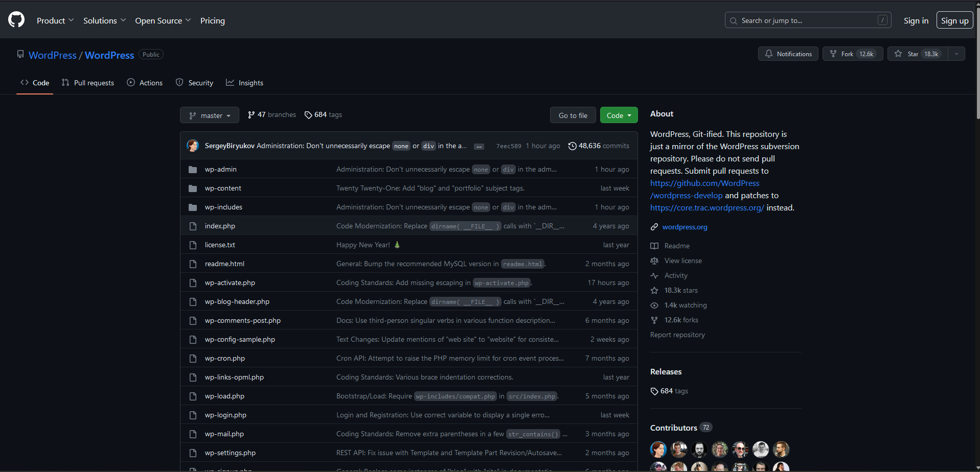The width and height of the screenshot is (980, 472).
Task: Switch to the Code tab
Action: (x=35, y=83)
